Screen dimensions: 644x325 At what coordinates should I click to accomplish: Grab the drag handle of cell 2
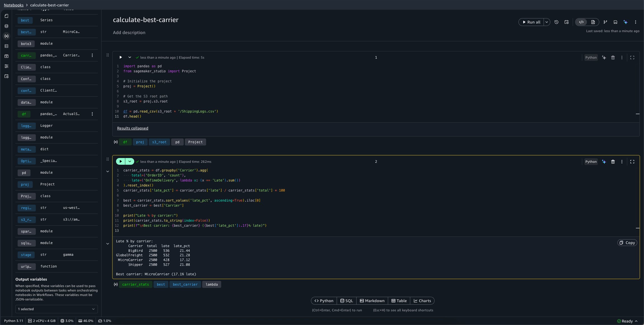click(108, 159)
